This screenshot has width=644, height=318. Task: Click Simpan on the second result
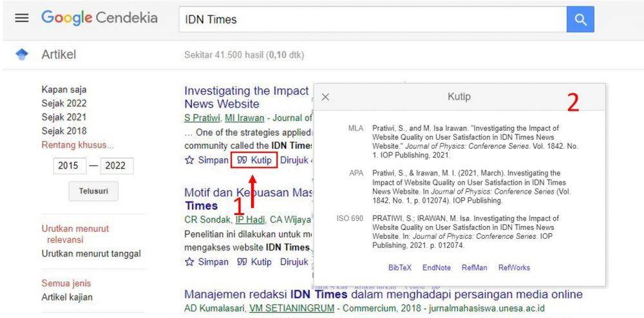click(x=213, y=262)
